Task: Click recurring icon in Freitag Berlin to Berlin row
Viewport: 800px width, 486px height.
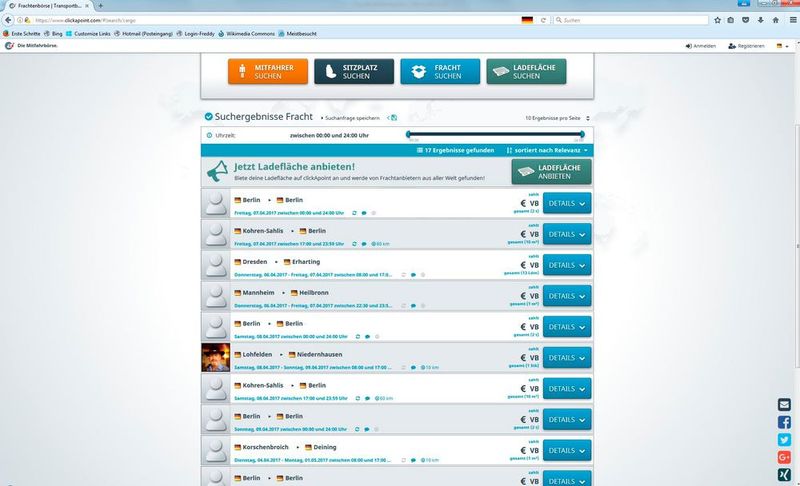Action: (x=354, y=213)
